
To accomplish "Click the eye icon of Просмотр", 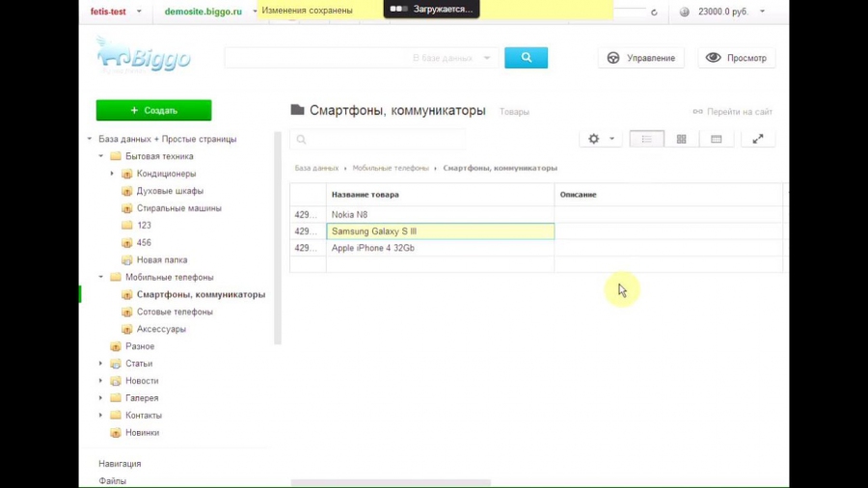I will click(713, 58).
